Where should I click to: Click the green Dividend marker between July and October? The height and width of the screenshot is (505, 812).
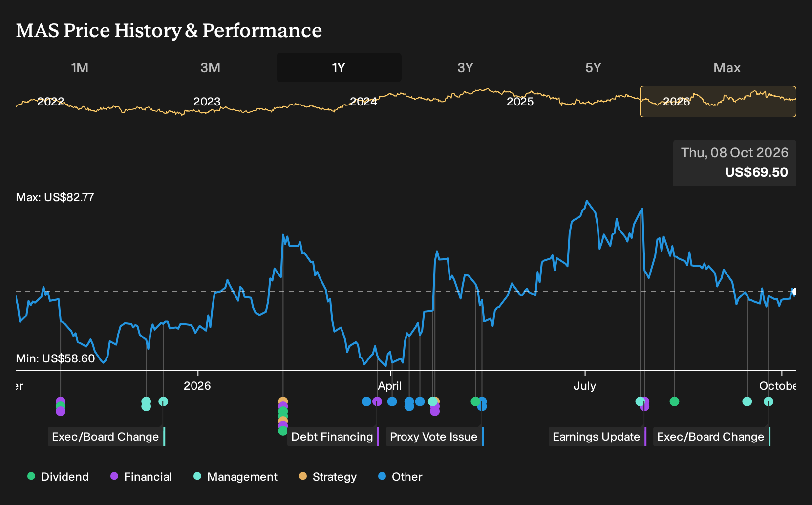674,401
